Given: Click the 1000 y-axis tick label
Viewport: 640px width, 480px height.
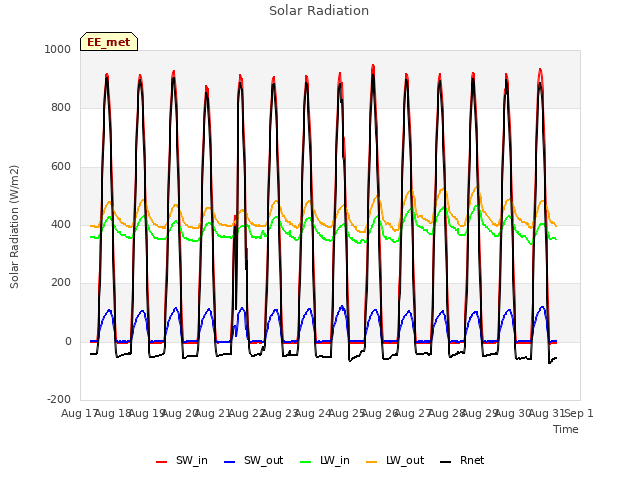Looking at the screenshot, I should point(58,49).
